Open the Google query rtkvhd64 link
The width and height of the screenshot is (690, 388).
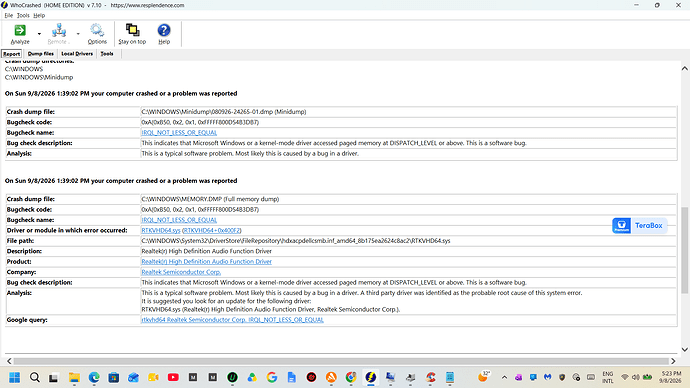point(232,320)
